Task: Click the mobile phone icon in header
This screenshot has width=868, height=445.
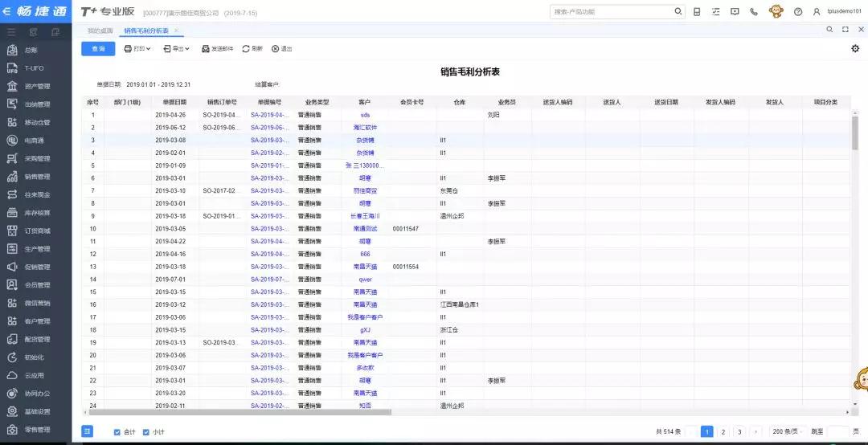Action: 697,11
